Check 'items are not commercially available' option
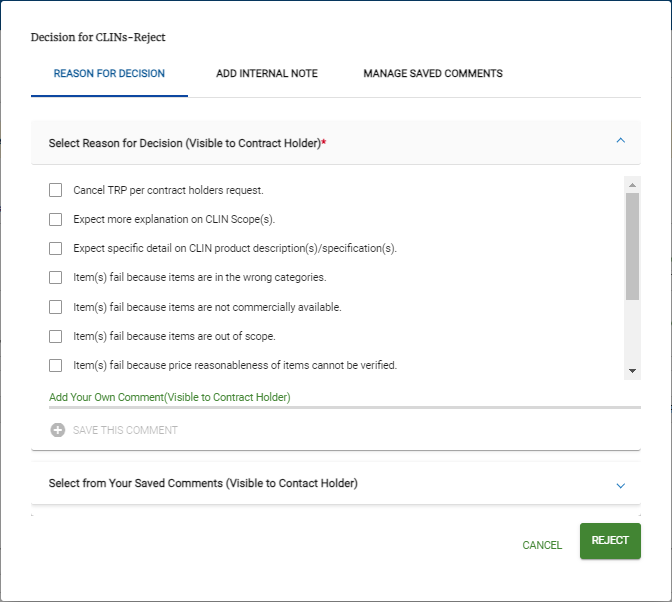The image size is (672, 602). 56,307
